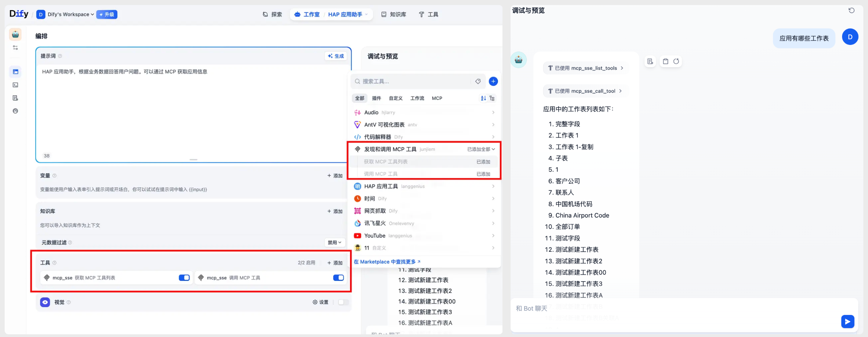The image size is (868, 337).
Task: Open the monitoring gauge icon in the left sidebar
Action: pos(15,111)
